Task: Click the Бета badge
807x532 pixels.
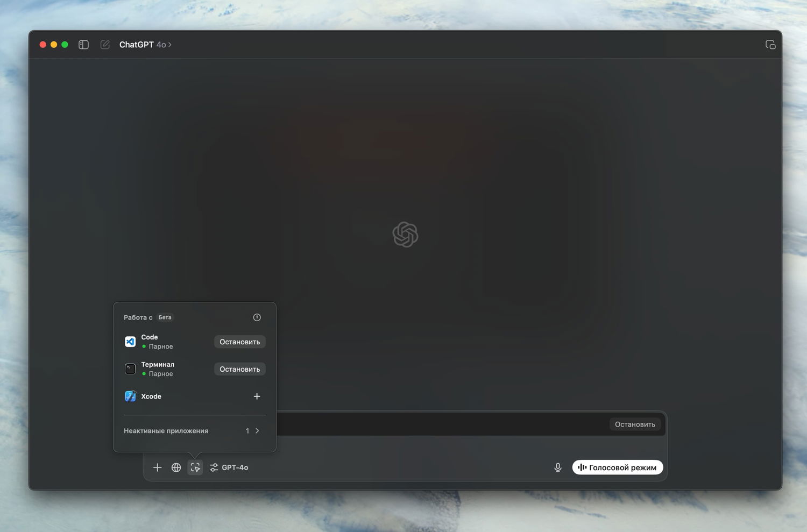Action: (165, 317)
